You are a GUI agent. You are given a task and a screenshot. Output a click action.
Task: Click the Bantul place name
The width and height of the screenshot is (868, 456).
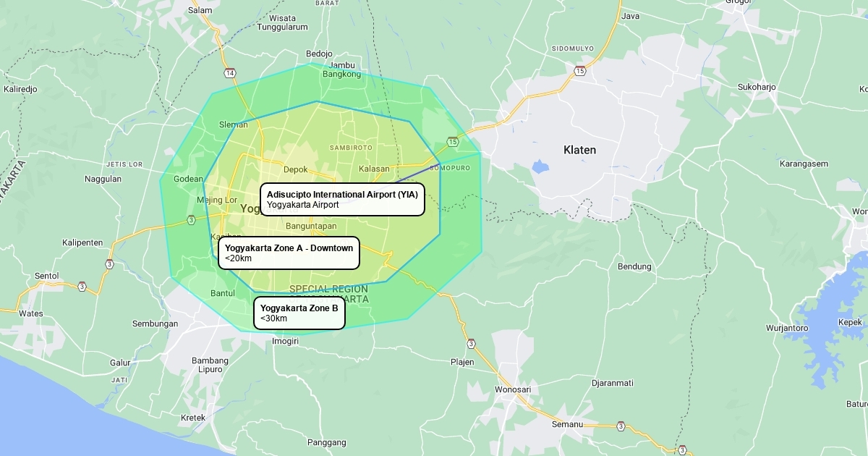(x=223, y=293)
